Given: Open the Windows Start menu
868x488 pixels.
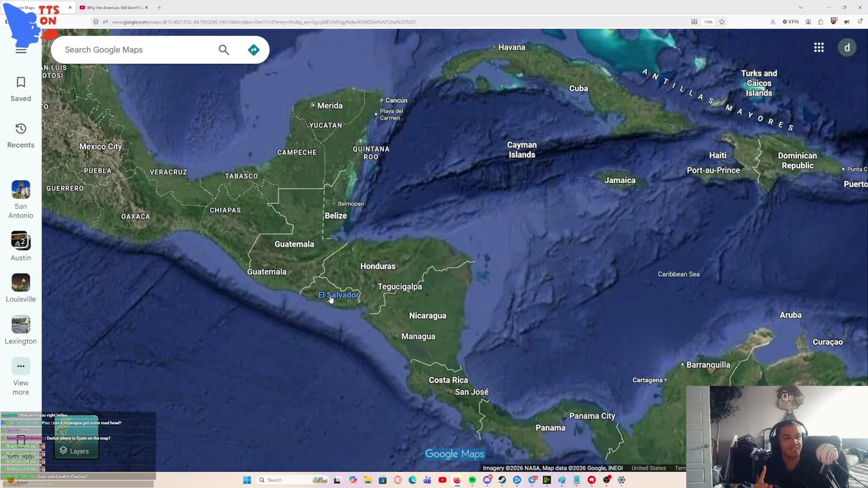Looking at the screenshot, I should pyautogui.click(x=247, y=480).
